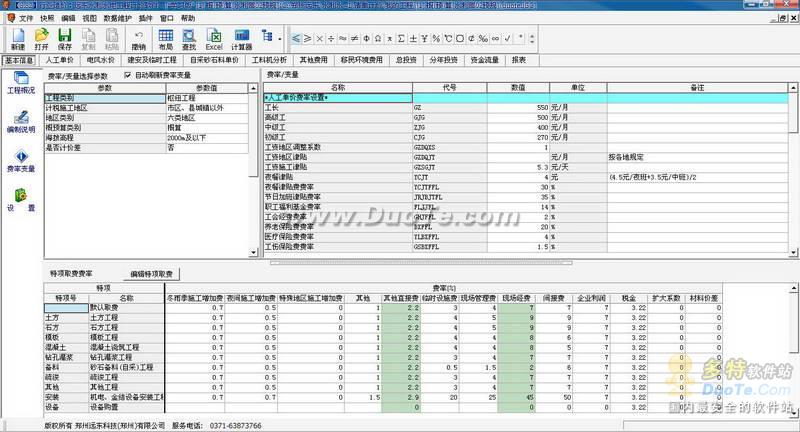This screenshot has width=800, height=432.
Task: Click the 打开 (Open) folder icon
Action: click(41, 39)
